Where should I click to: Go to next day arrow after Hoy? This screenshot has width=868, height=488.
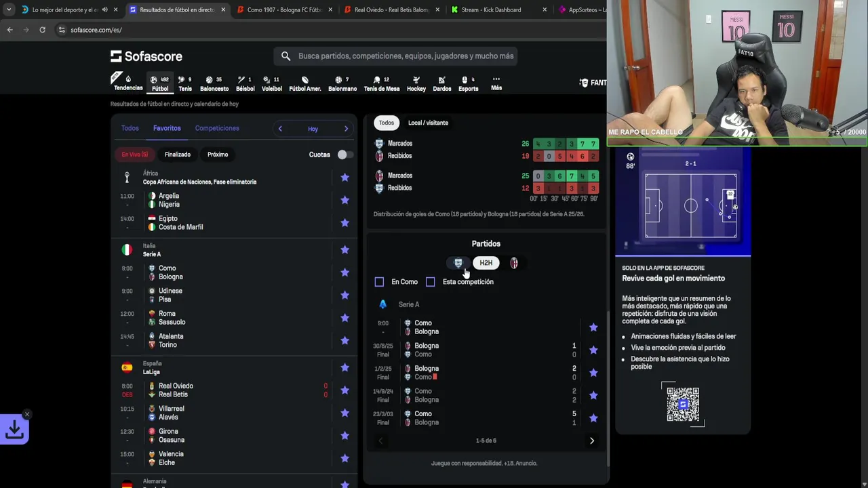click(346, 129)
